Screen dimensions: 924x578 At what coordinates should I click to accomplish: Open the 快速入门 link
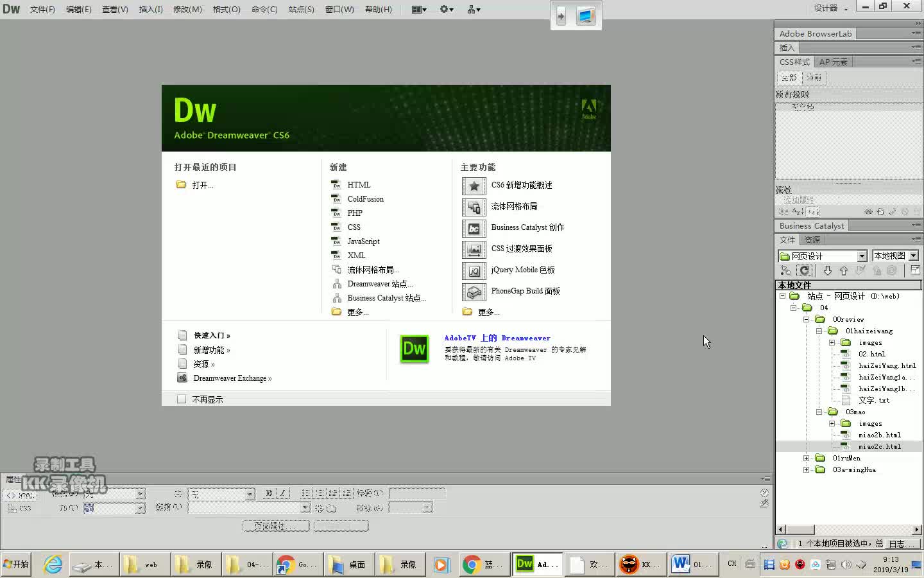[x=212, y=335]
